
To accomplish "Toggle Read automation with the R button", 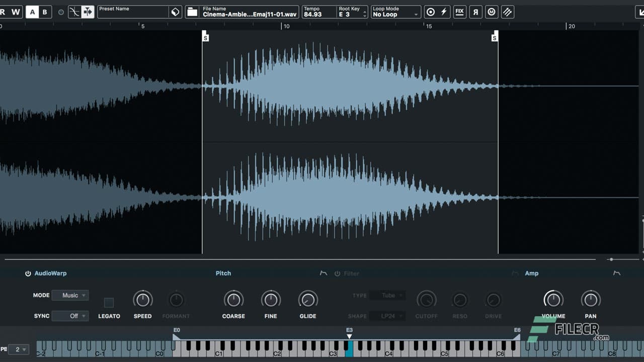I will (x=3, y=12).
